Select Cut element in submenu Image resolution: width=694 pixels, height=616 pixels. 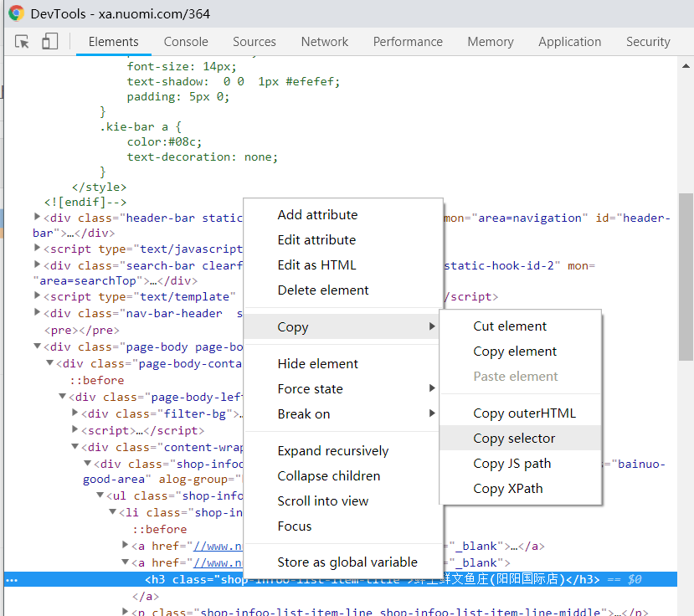point(521,326)
